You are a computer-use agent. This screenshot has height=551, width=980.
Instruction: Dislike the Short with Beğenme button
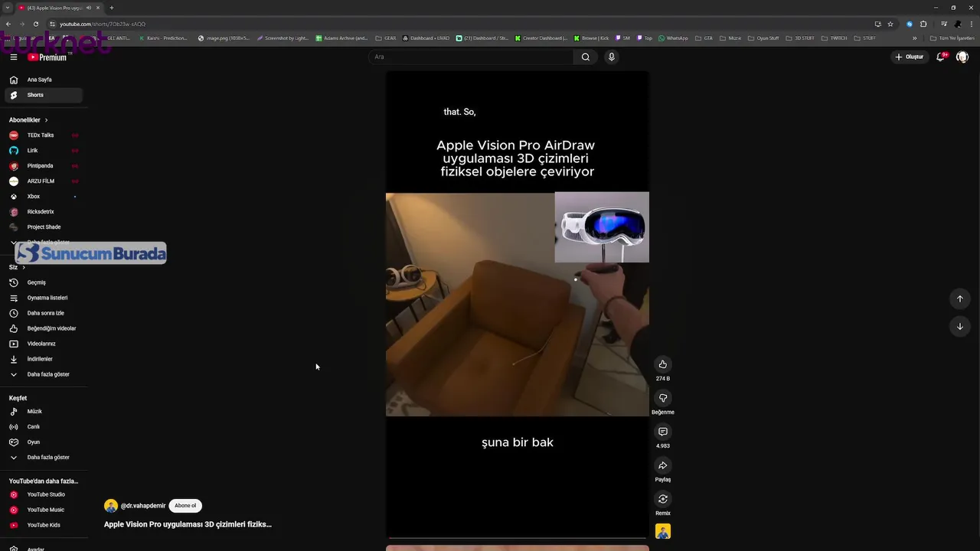(663, 398)
